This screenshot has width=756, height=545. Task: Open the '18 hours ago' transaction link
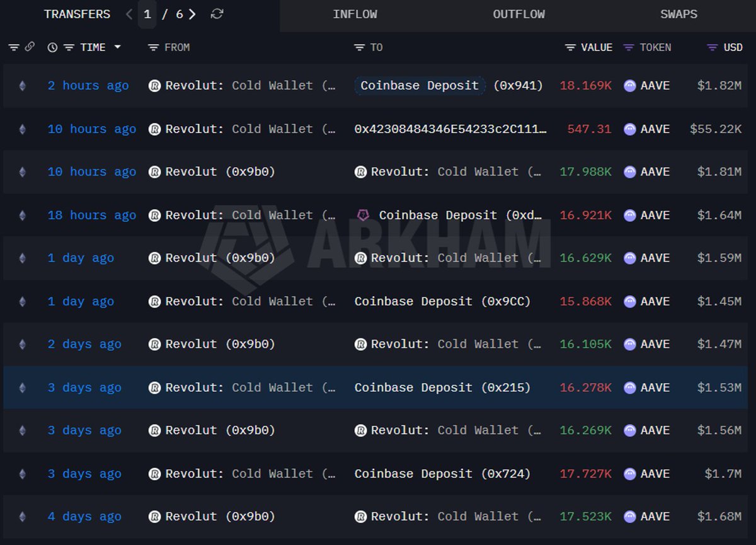tap(92, 215)
